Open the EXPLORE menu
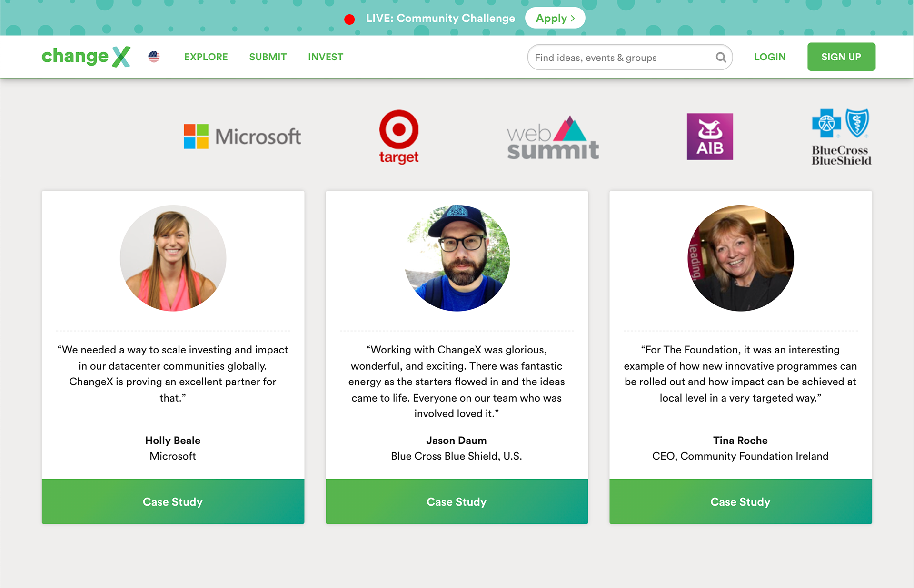The height and width of the screenshot is (588, 914). pos(206,57)
